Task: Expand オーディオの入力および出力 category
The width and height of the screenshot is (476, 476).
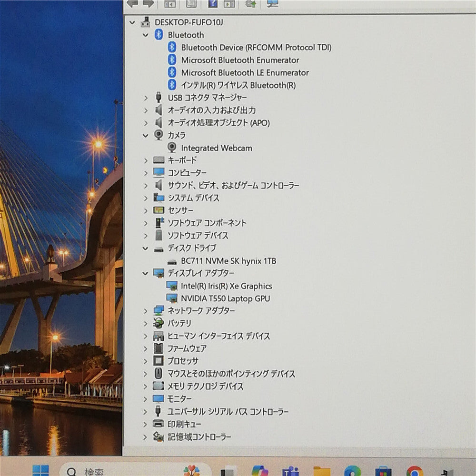Action: (146, 110)
